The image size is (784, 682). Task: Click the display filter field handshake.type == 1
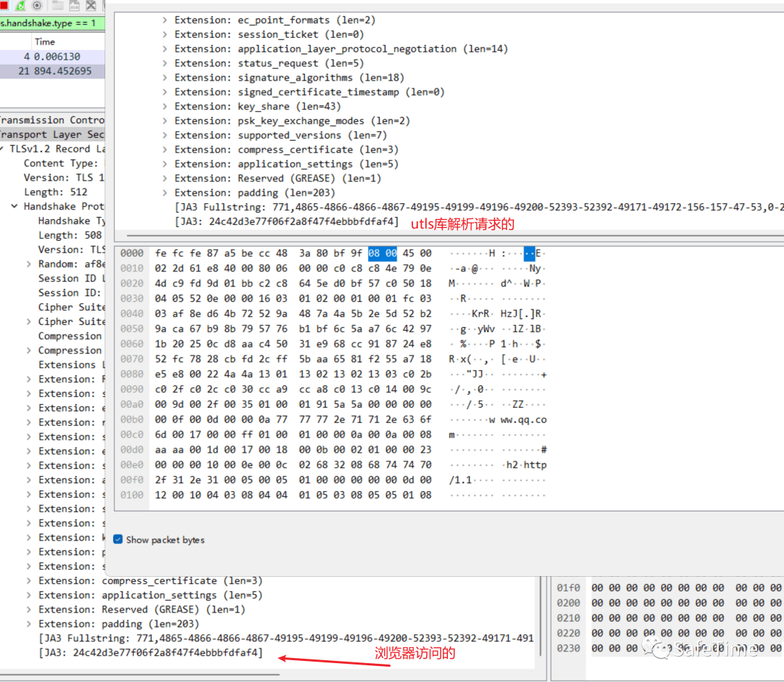click(52, 23)
